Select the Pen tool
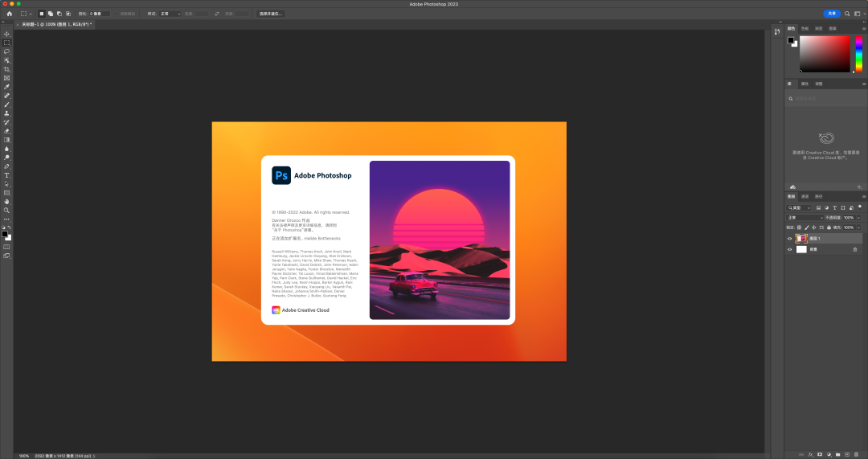868x459 pixels. 6,166
